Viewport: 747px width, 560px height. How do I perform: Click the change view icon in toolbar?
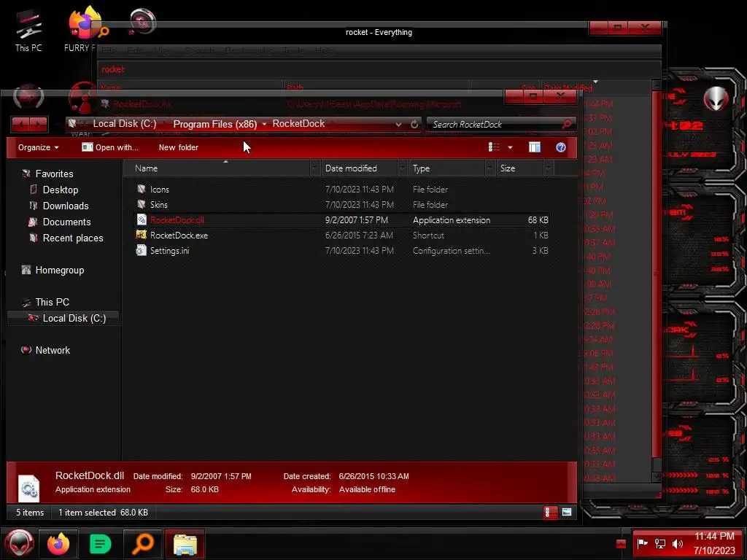(494, 147)
